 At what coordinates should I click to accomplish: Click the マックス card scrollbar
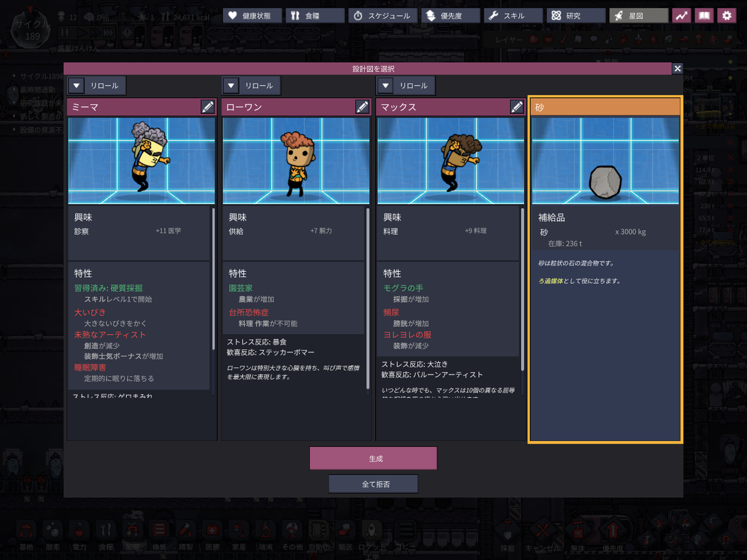coord(522,289)
